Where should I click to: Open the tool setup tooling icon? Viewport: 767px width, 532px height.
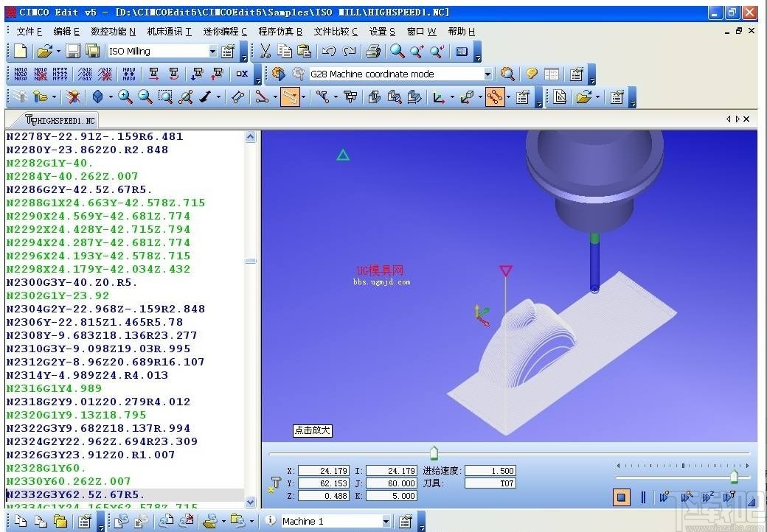(x=351, y=97)
